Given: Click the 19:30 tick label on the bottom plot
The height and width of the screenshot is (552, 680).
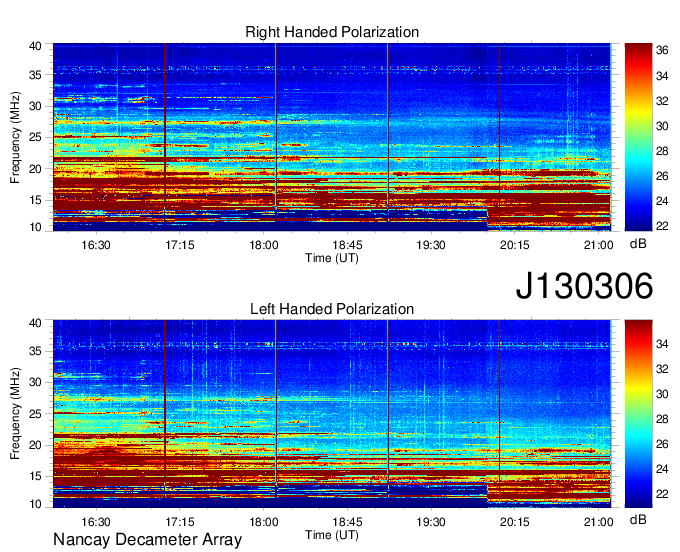Looking at the screenshot, I should [431, 522].
